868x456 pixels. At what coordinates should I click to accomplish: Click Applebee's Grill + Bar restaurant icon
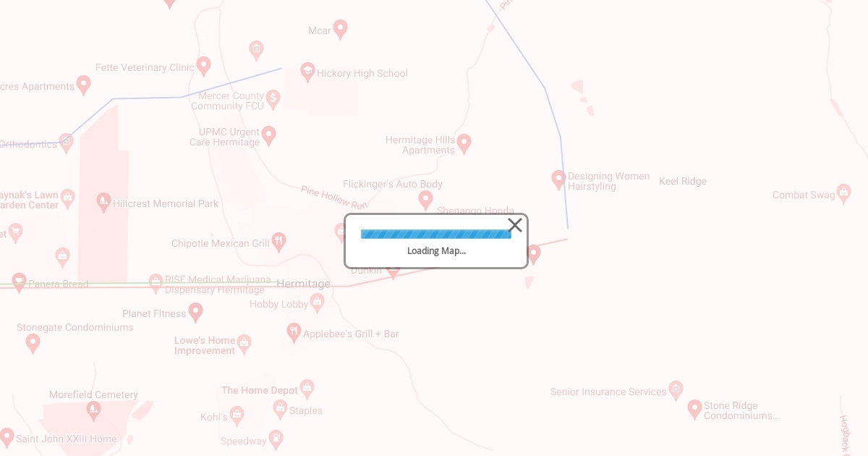pos(294,333)
